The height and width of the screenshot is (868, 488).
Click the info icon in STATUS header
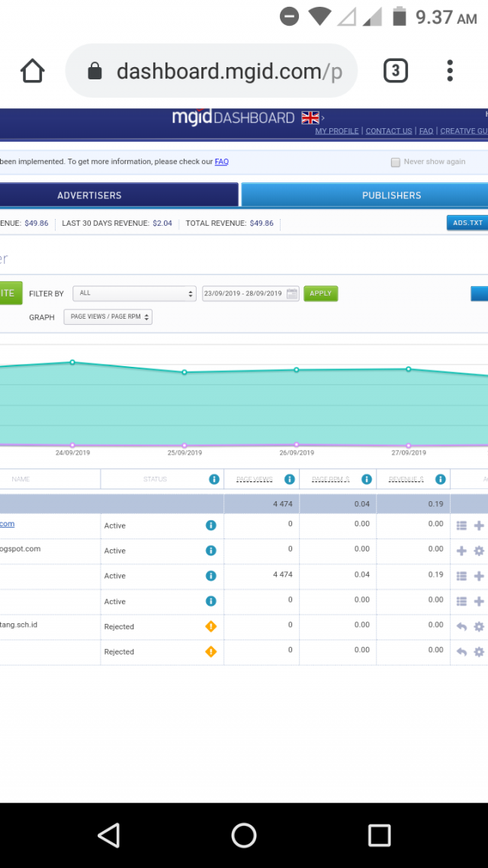(214, 480)
